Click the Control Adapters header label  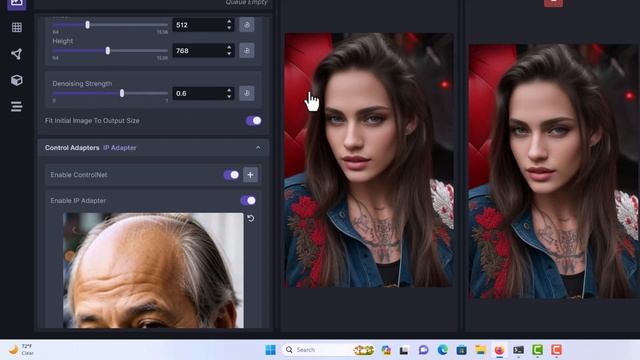tap(72, 148)
